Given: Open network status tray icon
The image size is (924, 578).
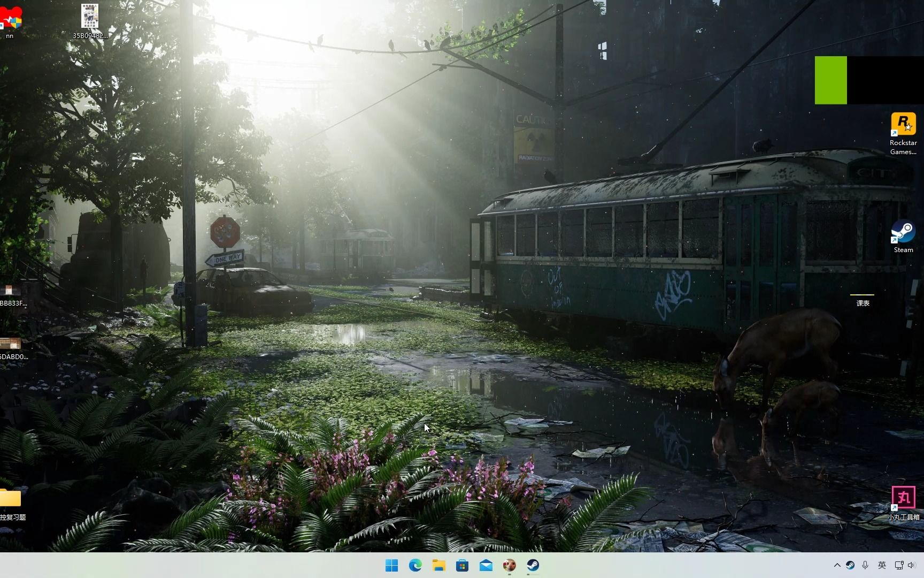Looking at the screenshot, I should click(x=899, y=565).
